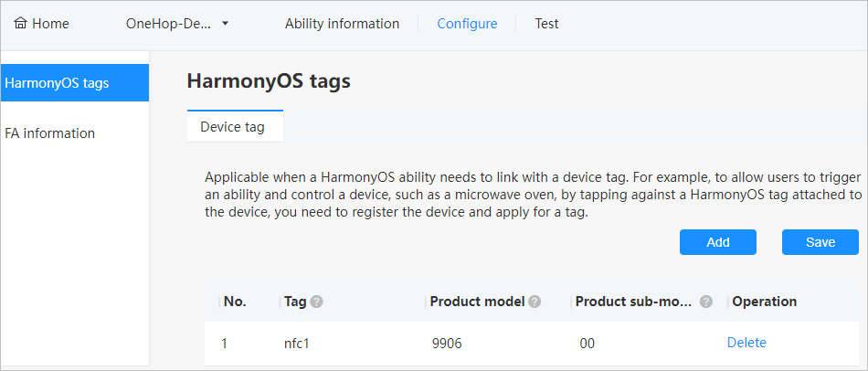Go to the Test tab
The width and height of the screenshot is (868, 371).
click(x=546, y=24)
